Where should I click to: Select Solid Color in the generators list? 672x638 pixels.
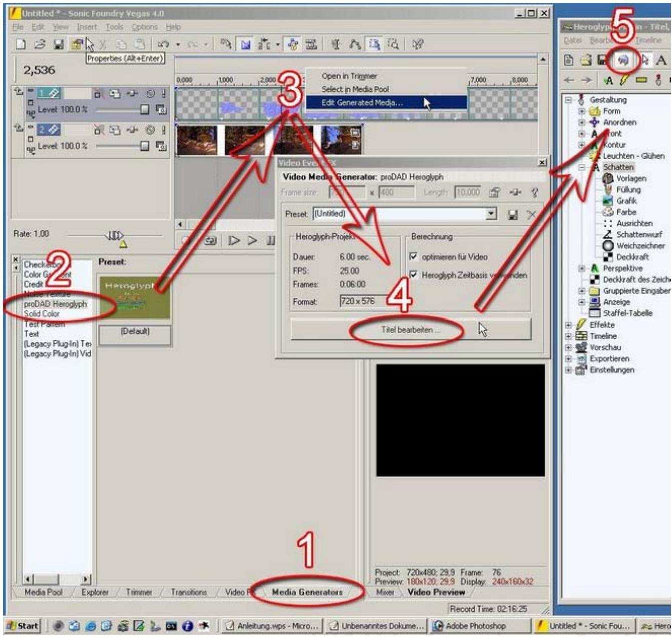[42, 314]
